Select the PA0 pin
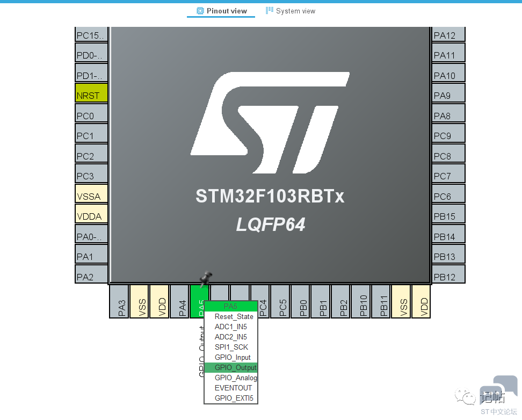The image size is (522, 420). click(x=91, y=234)
